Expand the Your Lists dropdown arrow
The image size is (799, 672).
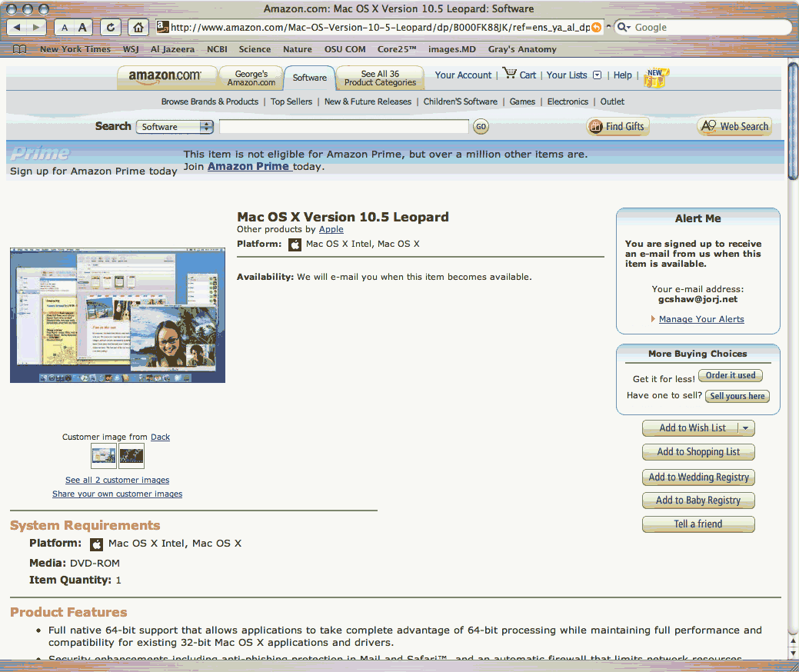598,75
